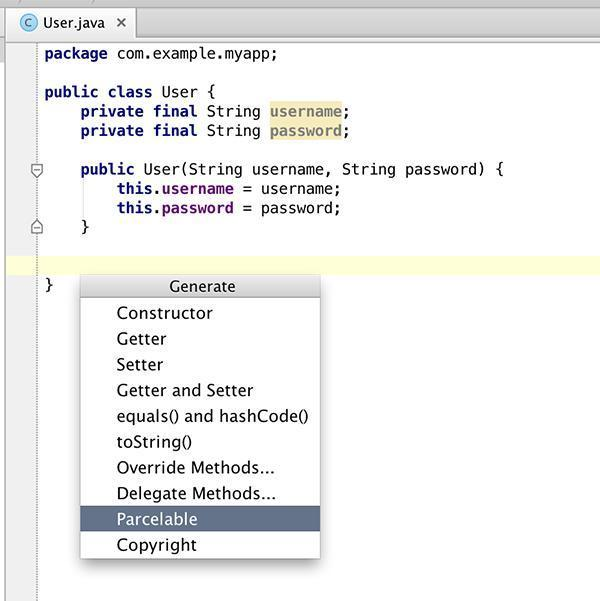Select equals() and hashCode() option
The image size is (600, 601).
tap(212, 416)
